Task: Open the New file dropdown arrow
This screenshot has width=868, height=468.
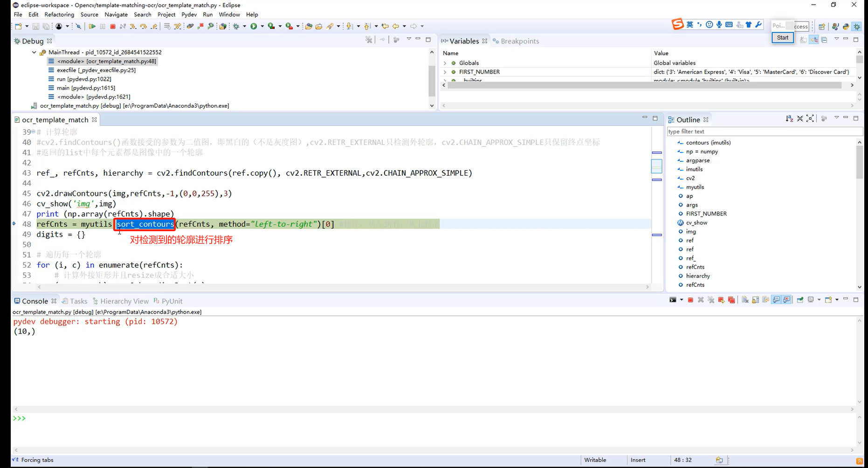Action: 27,26
